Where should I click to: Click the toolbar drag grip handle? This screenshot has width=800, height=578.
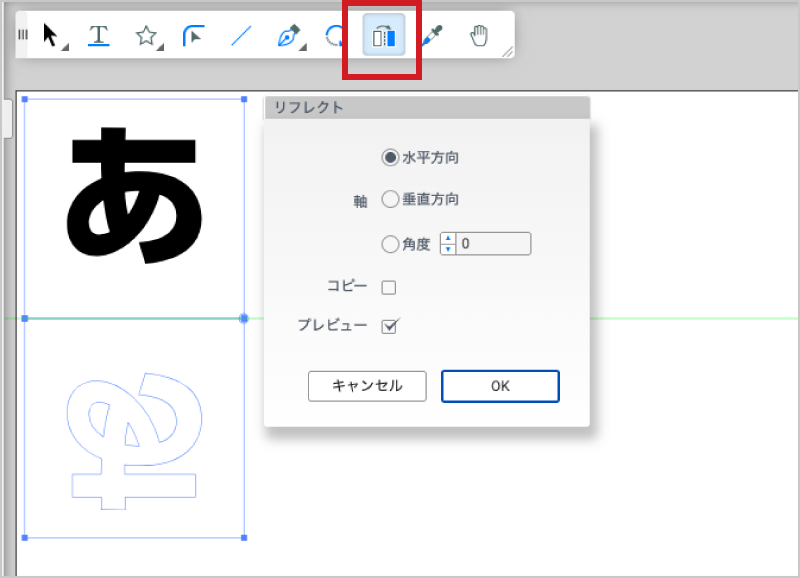click(x=22, y=35)
